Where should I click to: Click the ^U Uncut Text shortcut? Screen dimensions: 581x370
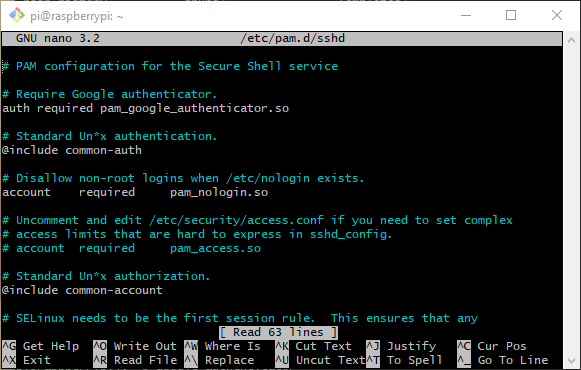321,360
